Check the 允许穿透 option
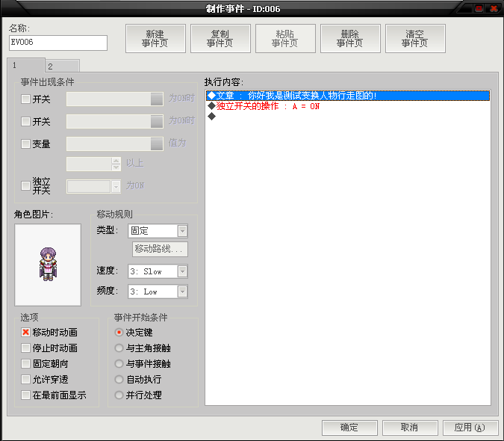 (25, 379)
